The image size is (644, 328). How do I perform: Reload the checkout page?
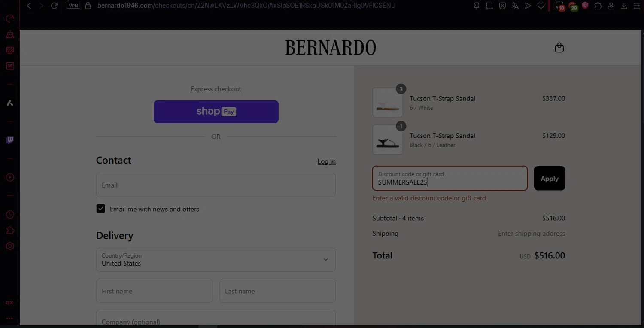click(54, 6)
